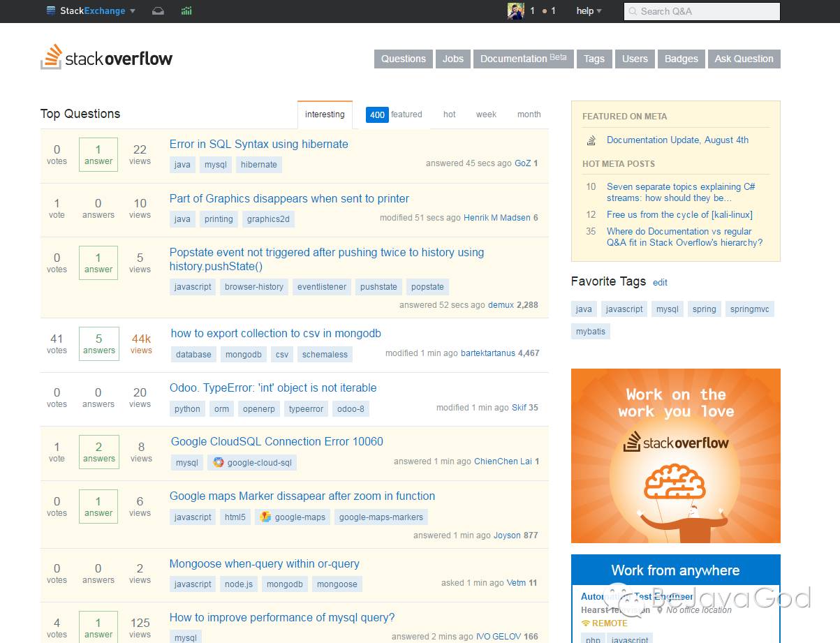Click the StackExchange logo icon
The width and height of the screenshot is (840, 643).
coord(51,11)
